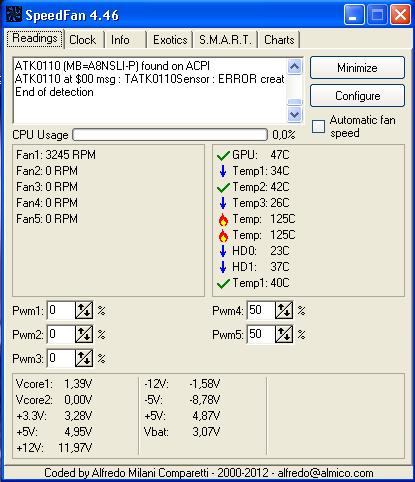Switch to the S.M.A.R.T. tab

pos(225,40)
